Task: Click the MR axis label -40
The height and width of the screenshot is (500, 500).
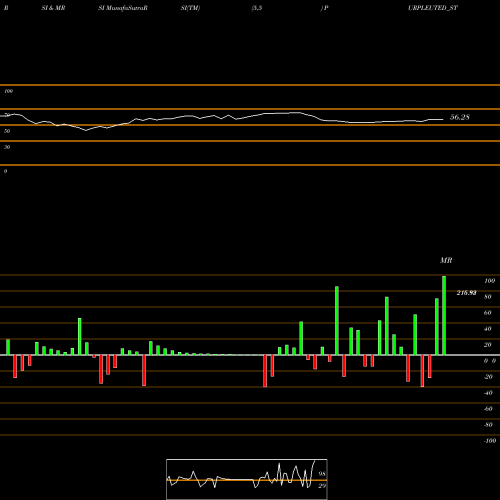Action: tap(488, 393)
